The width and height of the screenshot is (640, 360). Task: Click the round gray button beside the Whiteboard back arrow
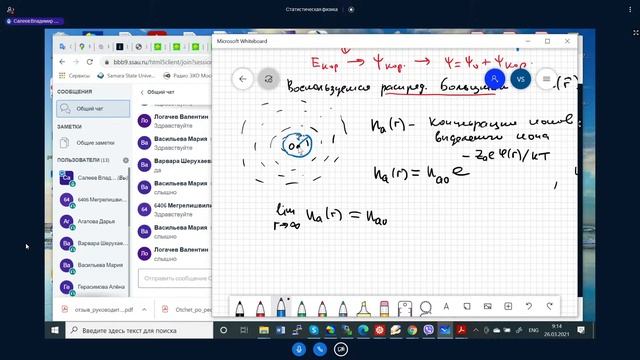(x=269, y=79)
